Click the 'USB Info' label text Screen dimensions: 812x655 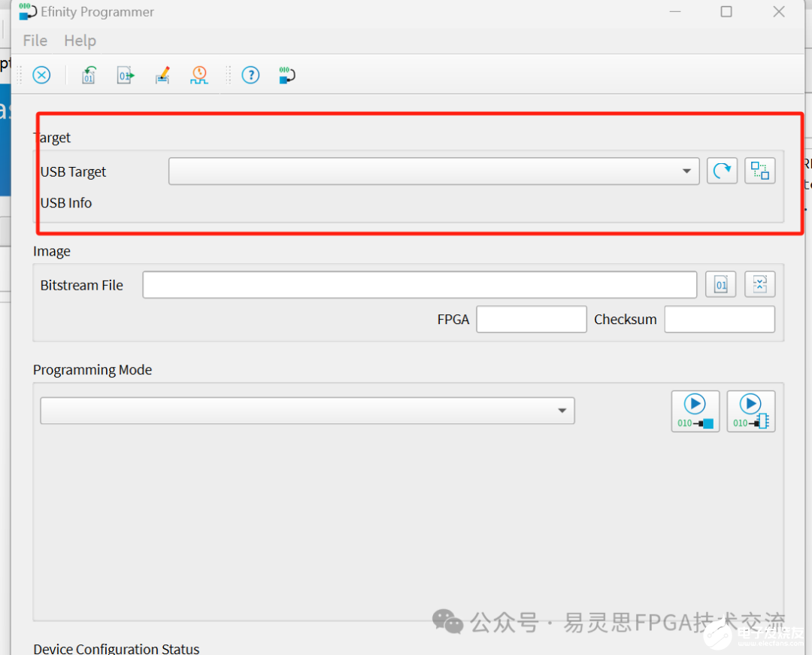(66, 203)
